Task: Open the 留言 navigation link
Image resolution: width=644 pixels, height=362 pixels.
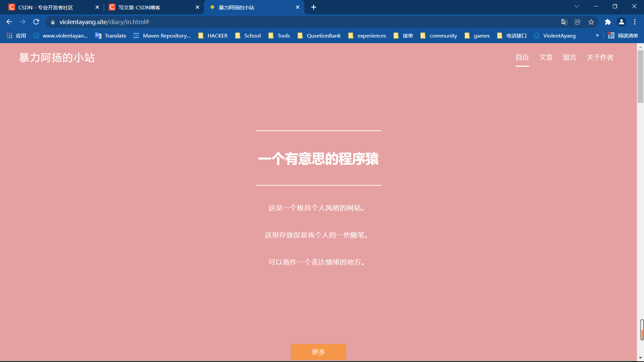Action: coord(570,57)
